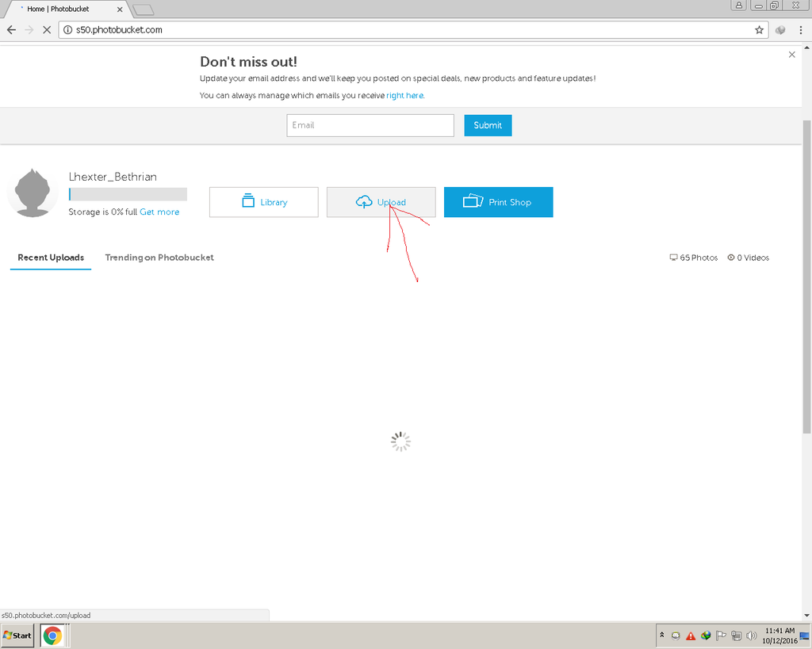Dismiss the Don't miss out banner
Viewport: 812px width, 649px height.
coord(791,55)
